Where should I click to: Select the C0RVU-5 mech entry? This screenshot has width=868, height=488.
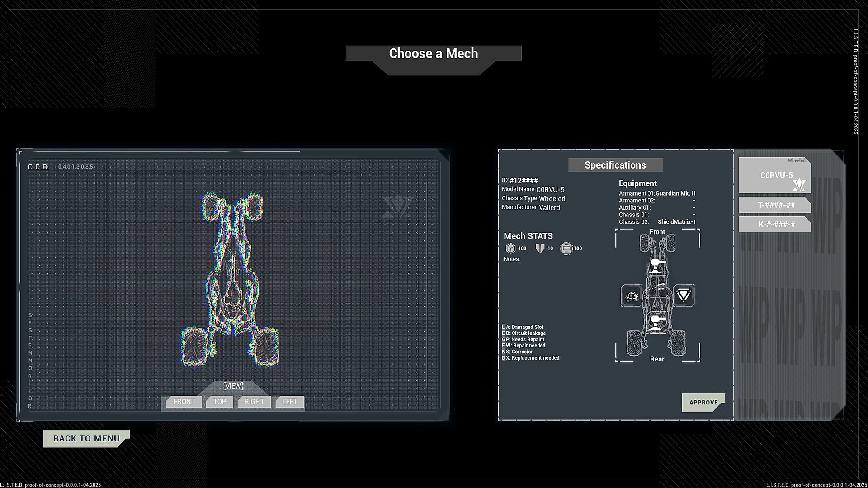pos(774,175)
